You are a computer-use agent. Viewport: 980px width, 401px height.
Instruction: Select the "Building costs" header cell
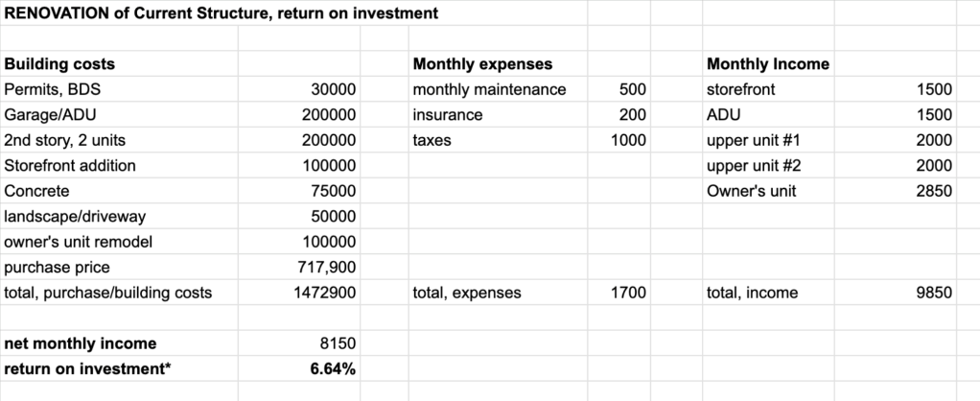tap(60, 64)
